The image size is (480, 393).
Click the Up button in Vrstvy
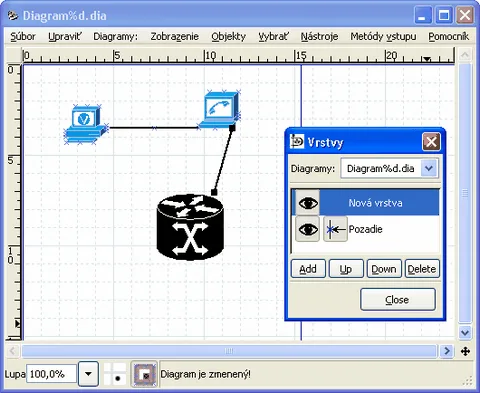(346, 269)
